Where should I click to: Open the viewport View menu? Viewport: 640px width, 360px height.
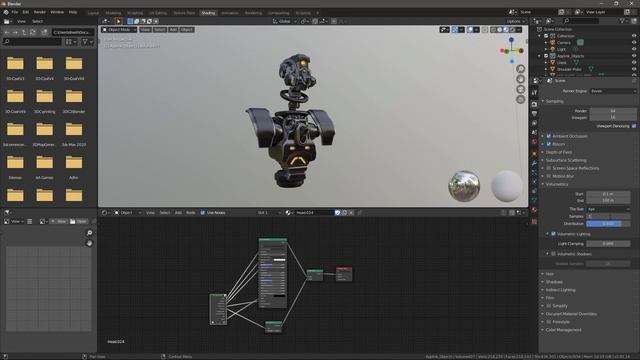(145, 30)
